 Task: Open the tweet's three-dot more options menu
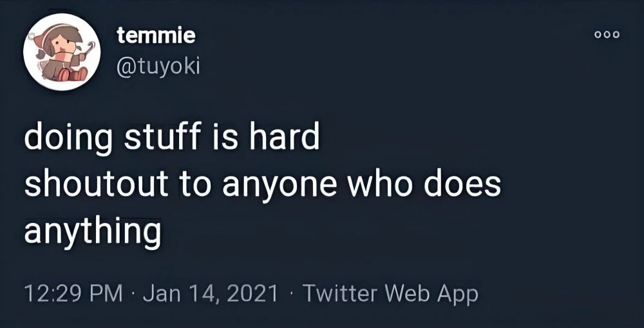(x=607, y=35)
